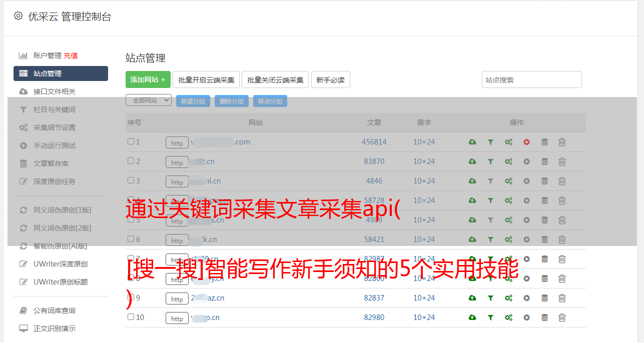Open the http protocol selector in row 1

177,143
